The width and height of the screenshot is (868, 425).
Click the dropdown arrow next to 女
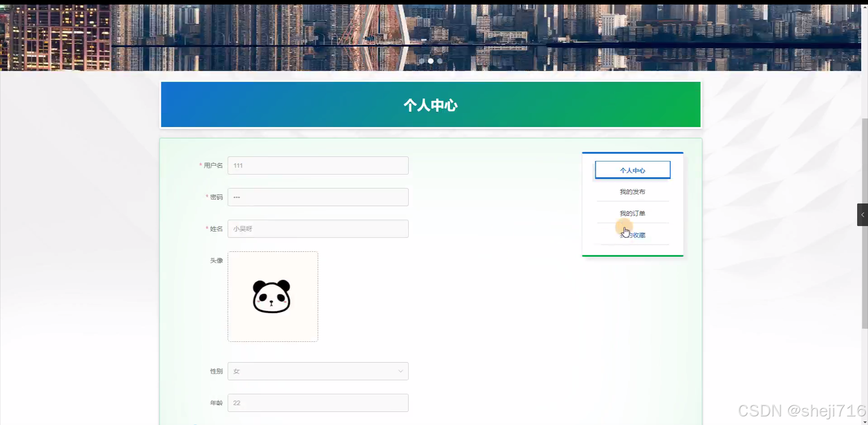(401, 371)
